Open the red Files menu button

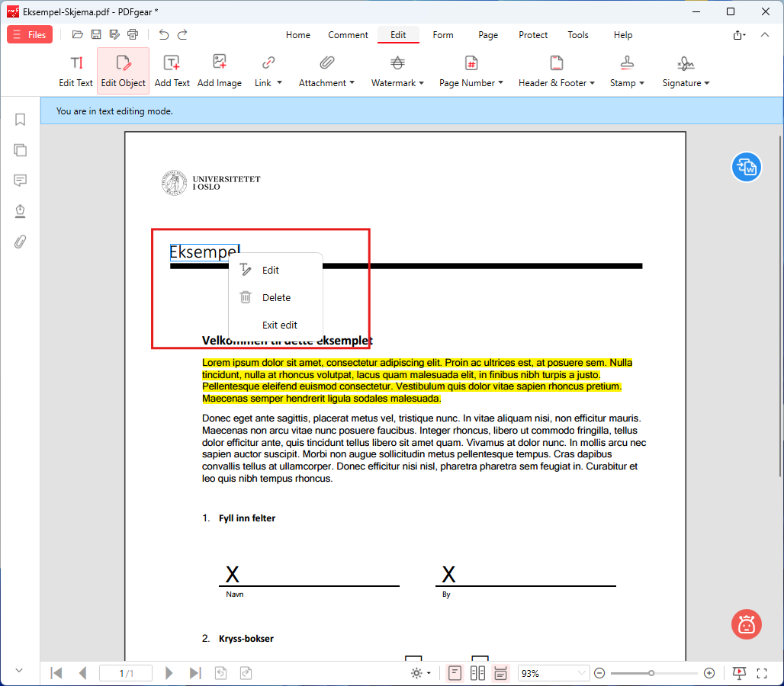coord(30,34)
